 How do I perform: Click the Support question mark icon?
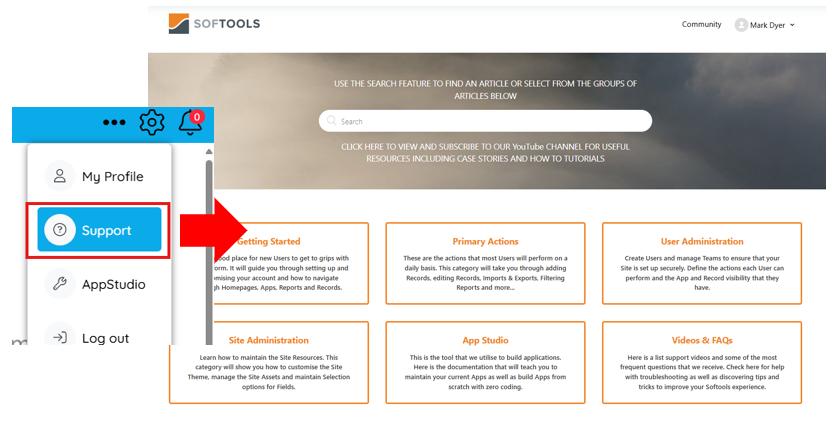point(60,230)
